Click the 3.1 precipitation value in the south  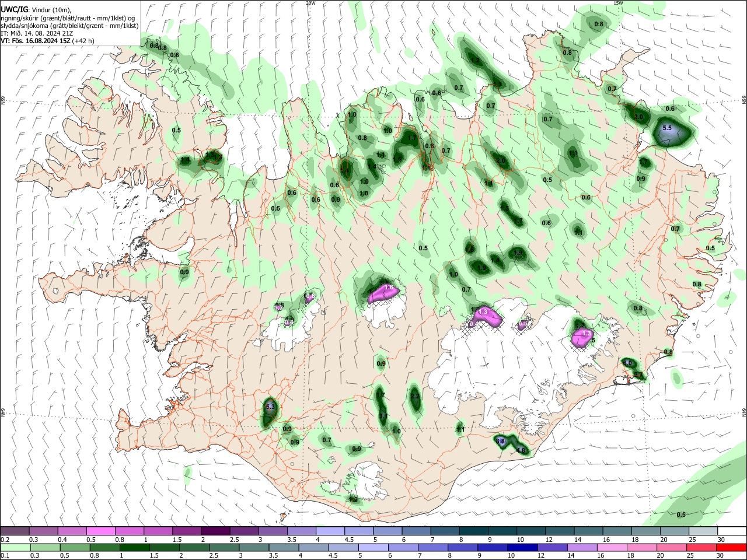[383, 416]
